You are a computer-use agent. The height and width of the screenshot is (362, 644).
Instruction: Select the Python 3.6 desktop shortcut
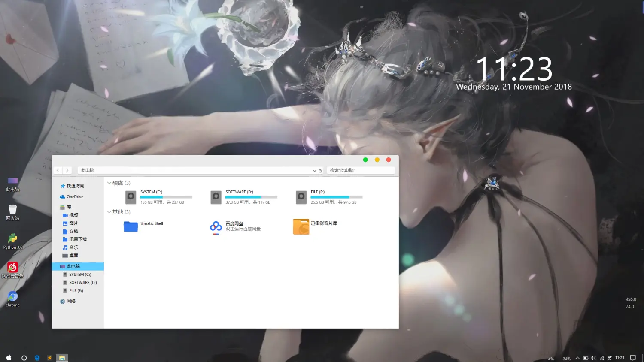point(12,241)
